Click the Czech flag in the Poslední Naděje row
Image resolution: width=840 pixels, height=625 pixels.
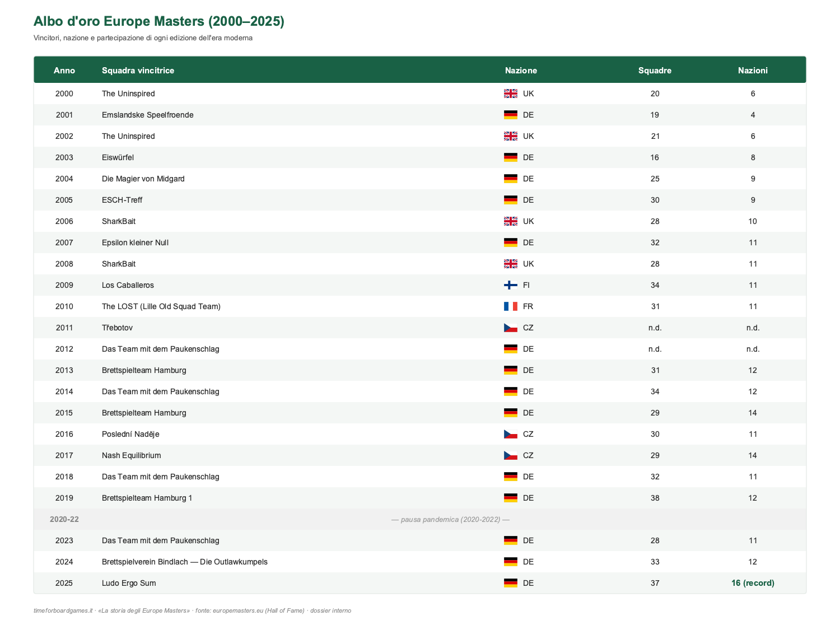(x=510, y=434)
